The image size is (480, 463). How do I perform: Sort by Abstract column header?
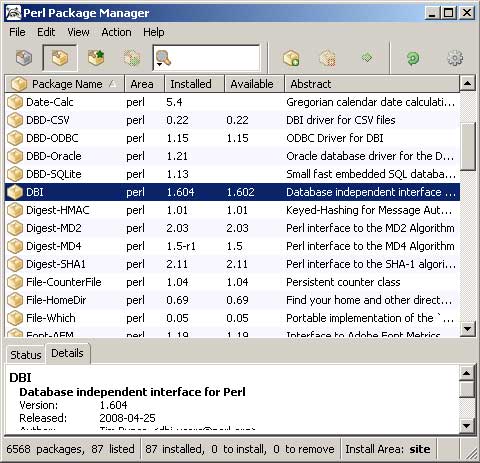tap(372, 84)
